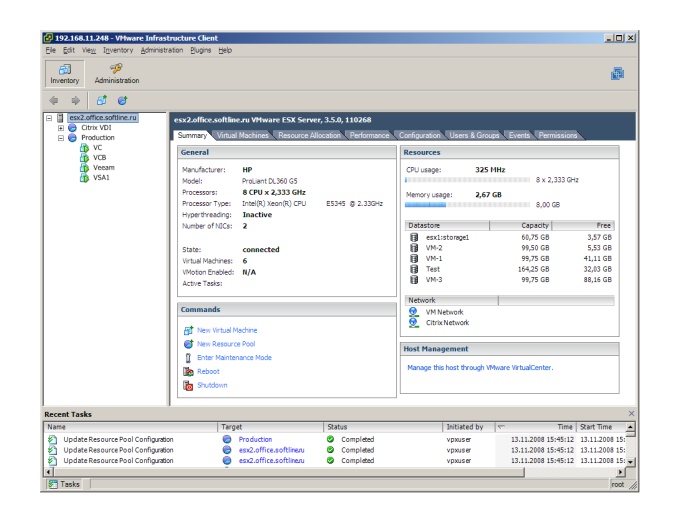The height and width of the screenshot is (523, 680).
Task: Click the Shutdown command link
Action: tap(212, 385)
